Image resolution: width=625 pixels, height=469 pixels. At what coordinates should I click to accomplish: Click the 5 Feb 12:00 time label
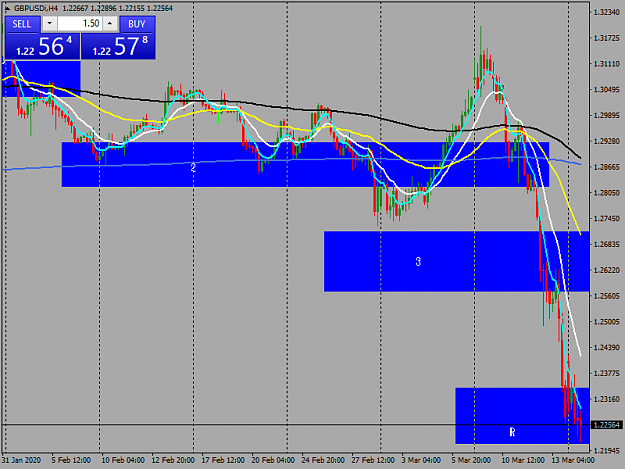coord(71,460)
